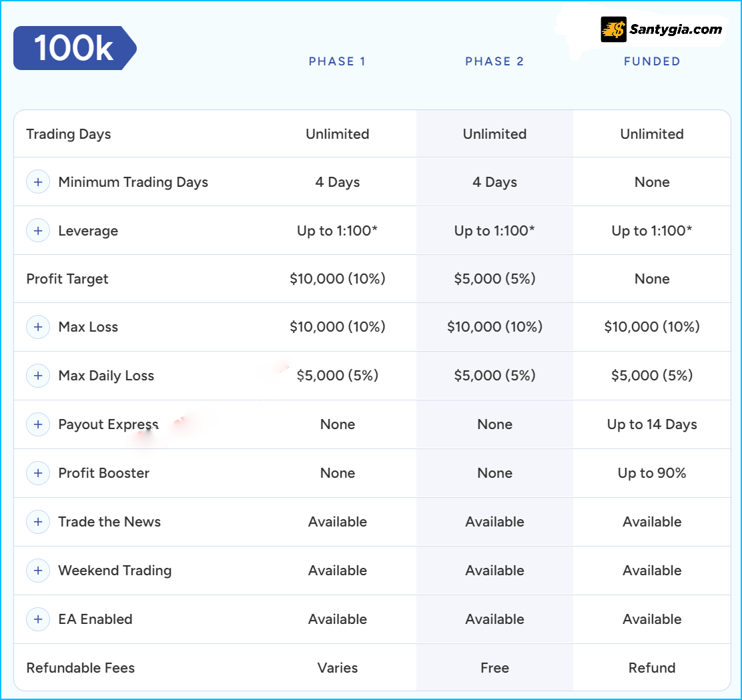Click the Santygia.com dollar logo icon

[x=613, y=29]
